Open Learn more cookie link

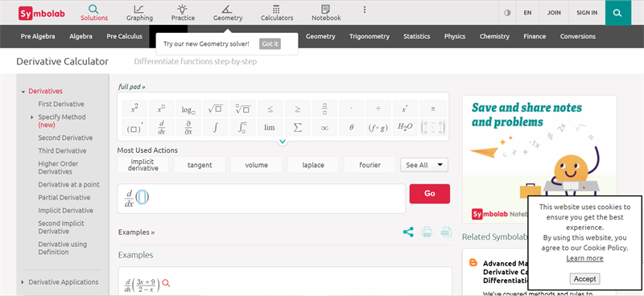pyautogui.click(x=584, y=258)
